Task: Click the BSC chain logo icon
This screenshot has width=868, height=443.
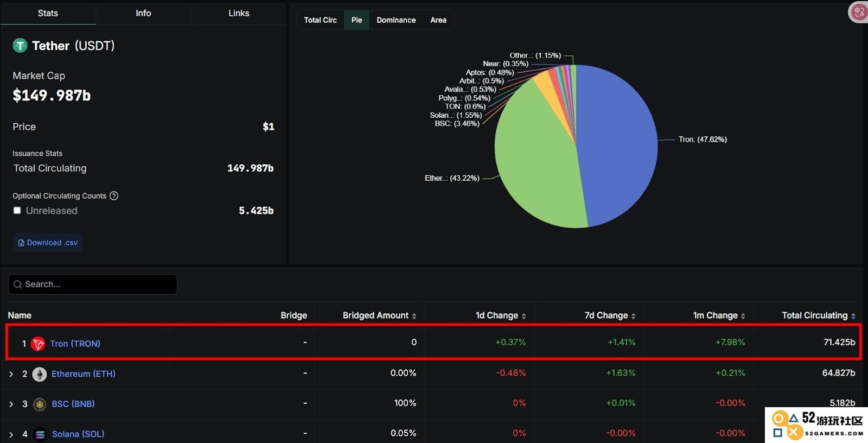Action: (40, 404)
